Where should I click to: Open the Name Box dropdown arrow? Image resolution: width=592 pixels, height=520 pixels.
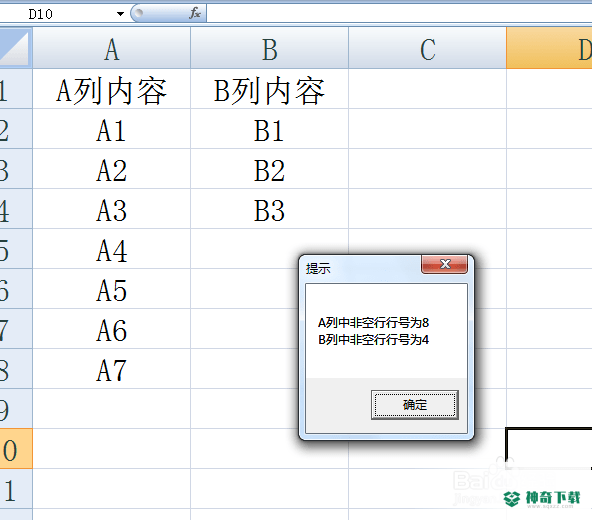coord(120,14)
